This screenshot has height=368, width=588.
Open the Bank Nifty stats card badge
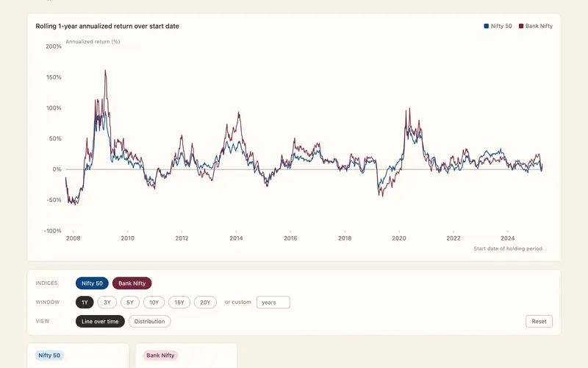point(160,355)
